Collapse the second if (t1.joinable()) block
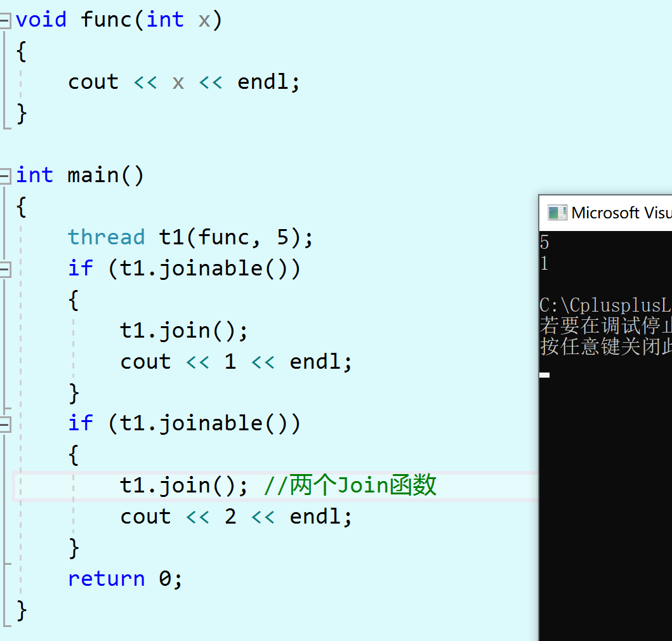The height and width of the screenshot is (641, 672). (x=5, y=424)
